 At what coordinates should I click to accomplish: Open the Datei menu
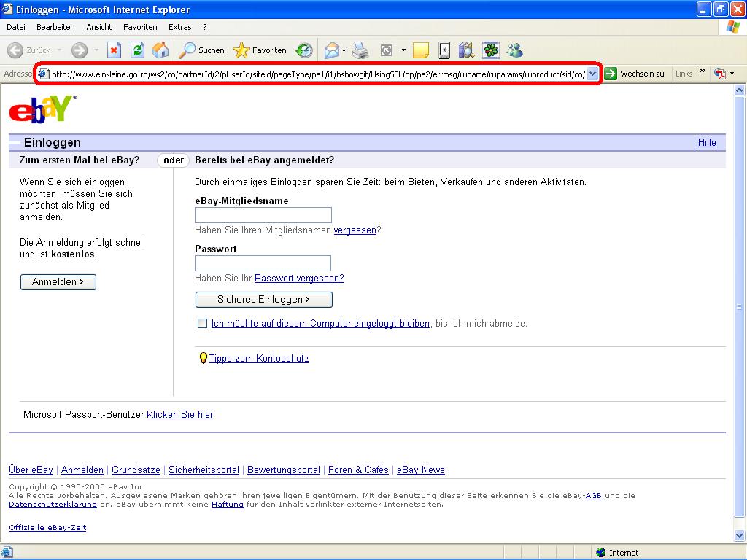[x=16, y=27]
